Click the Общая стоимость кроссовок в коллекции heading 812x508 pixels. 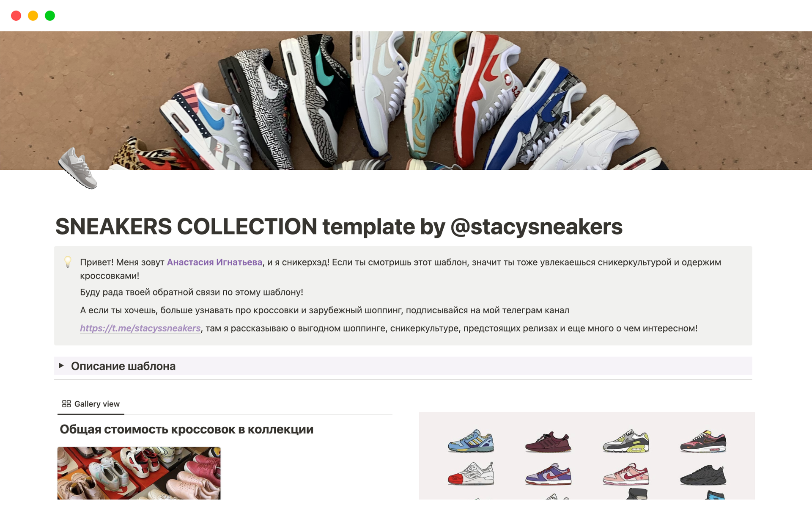(x=187, y=429)
